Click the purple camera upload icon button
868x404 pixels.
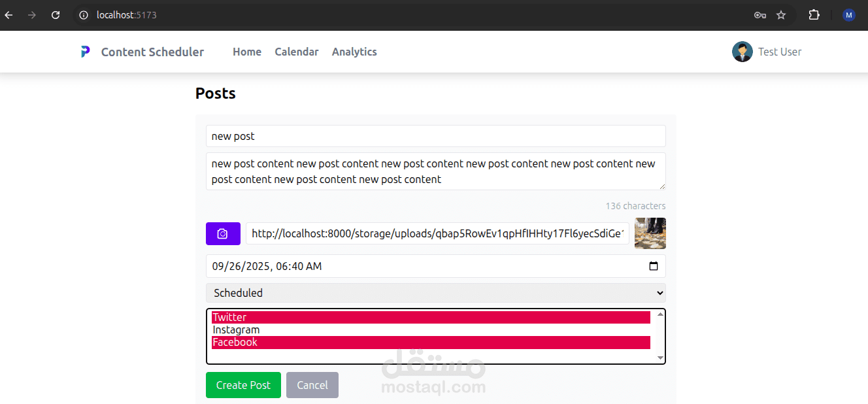tap(223, 233)
